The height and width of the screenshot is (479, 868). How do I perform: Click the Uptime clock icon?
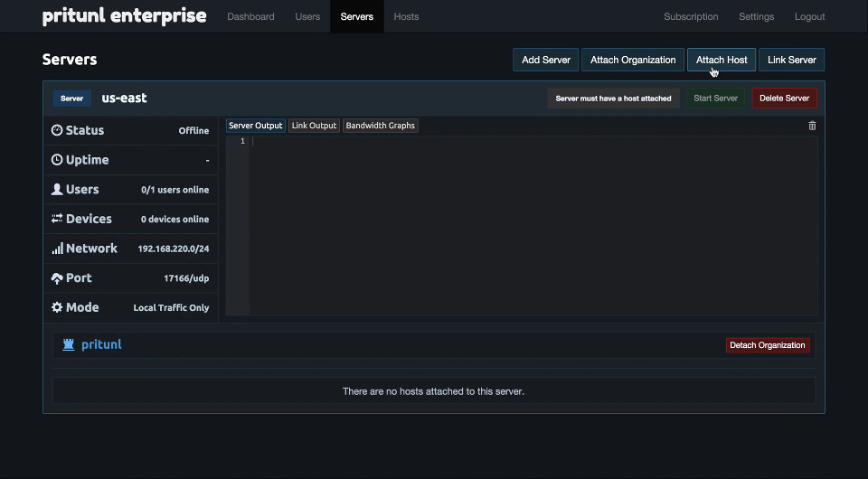pos(57,160)
